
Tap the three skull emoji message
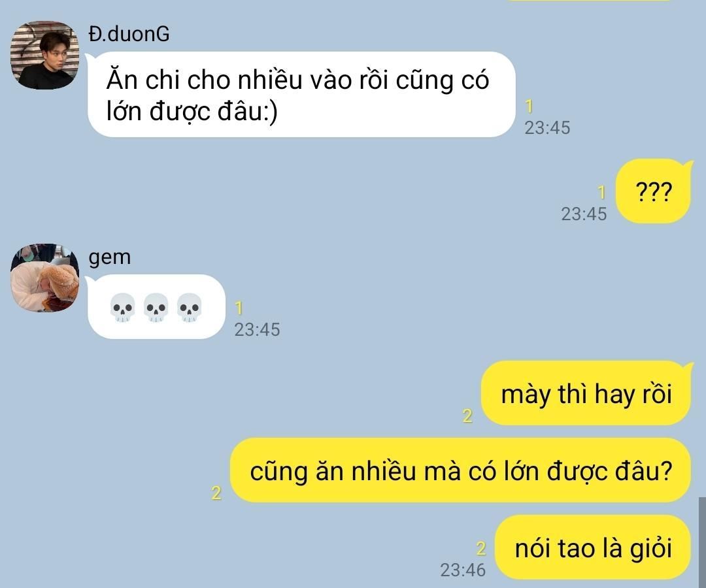pos(156,307)
